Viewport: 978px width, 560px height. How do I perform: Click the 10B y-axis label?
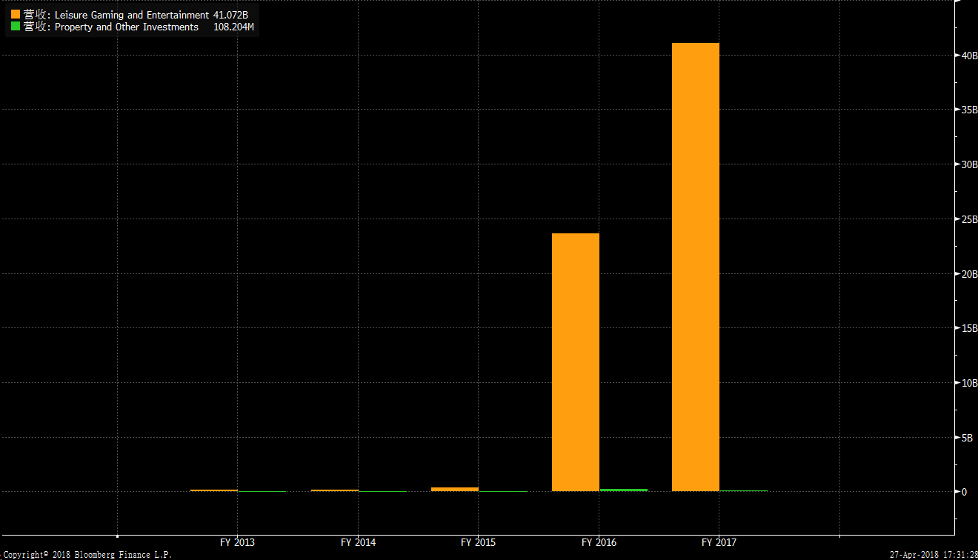969,383
